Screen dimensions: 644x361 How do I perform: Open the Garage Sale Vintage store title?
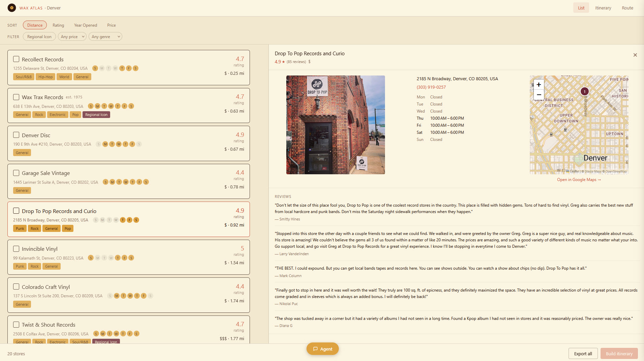pyautogui.click(x=46, y=173)
